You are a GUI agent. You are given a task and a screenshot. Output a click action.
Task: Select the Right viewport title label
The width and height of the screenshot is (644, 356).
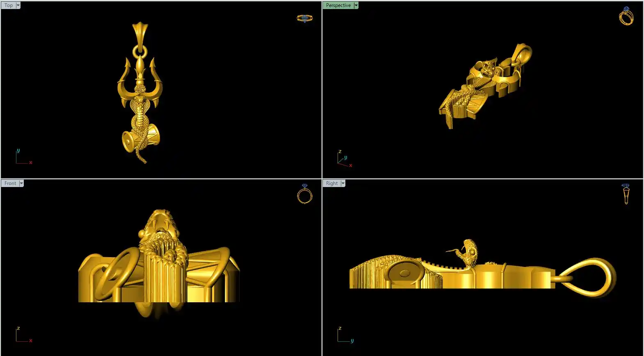click(332, 183)
